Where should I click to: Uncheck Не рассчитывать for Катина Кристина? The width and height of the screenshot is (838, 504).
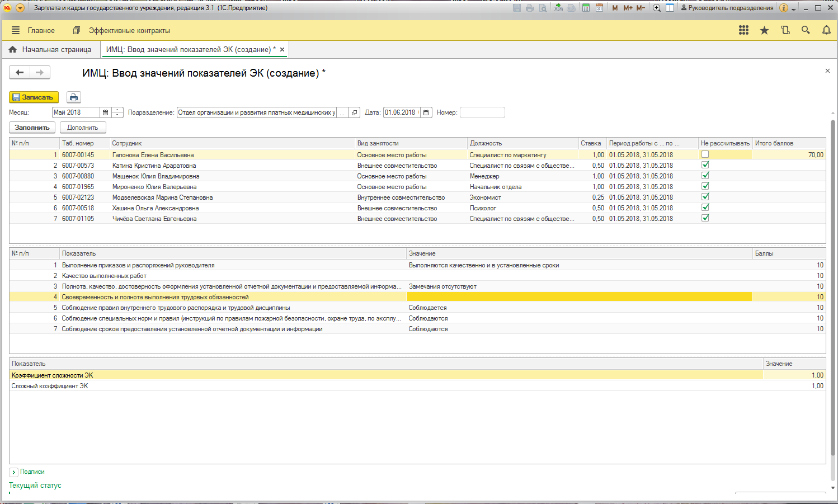(x=705, y=165)
